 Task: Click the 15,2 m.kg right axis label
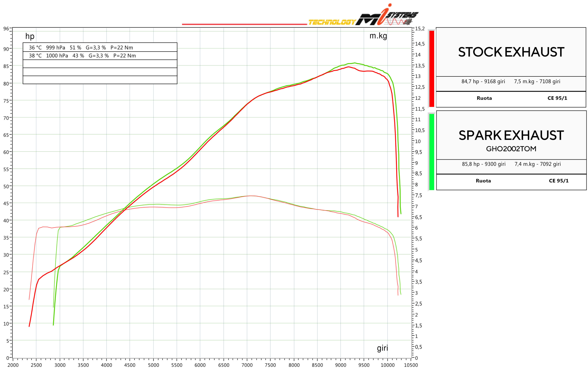(x=420, y=29)
